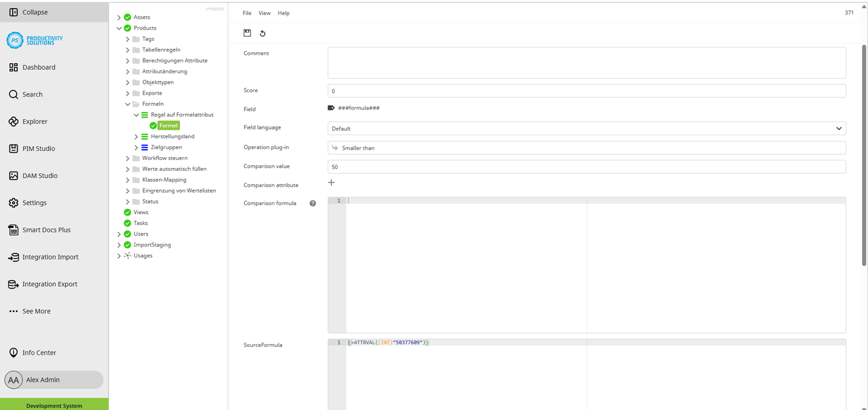Open the Field language dropdown
Viewport: 868px width, 410px height.
coord(587,128)
